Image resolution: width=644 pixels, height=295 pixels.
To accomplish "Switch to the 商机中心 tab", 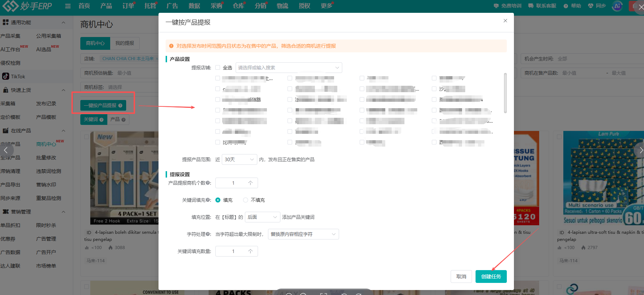I will click(95, 43).
